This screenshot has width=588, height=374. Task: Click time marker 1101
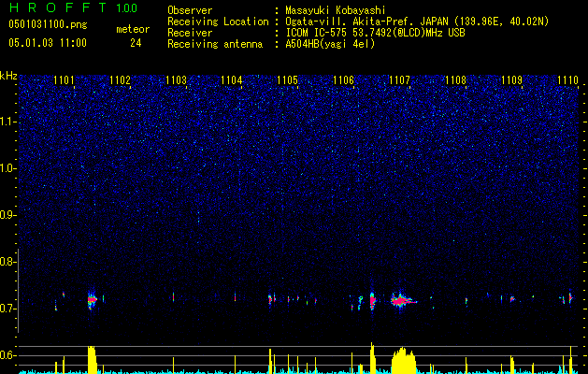click(64, 80)
